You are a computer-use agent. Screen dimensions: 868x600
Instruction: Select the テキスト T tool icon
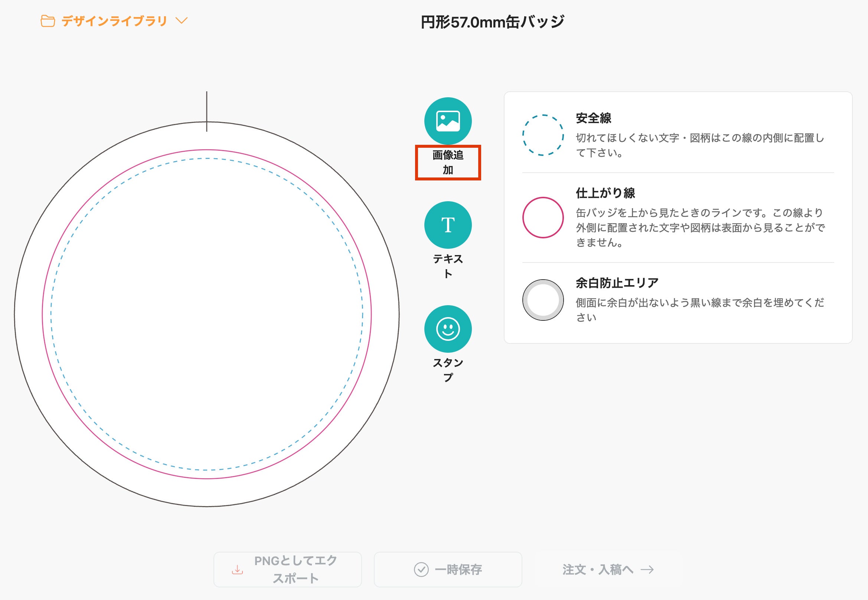pos(448,225)
